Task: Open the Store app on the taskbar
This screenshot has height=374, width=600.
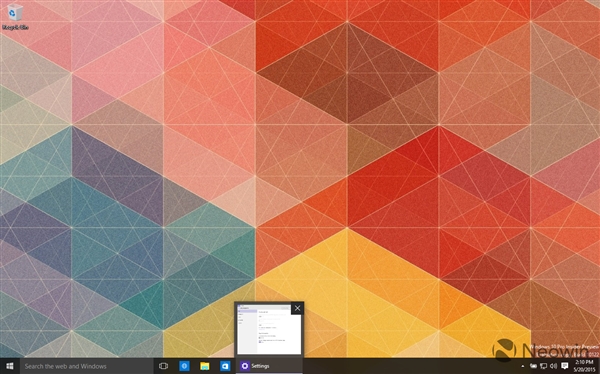Action: pos(225,366)
